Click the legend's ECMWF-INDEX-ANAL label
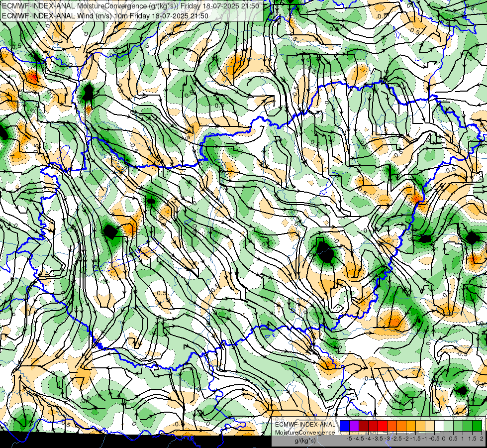The image size is (487, 448). tap(305, 425)
